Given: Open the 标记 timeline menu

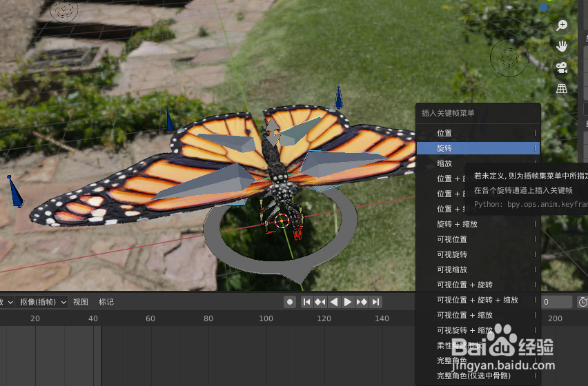Looking at the screenshot, I should coord(106,302).
